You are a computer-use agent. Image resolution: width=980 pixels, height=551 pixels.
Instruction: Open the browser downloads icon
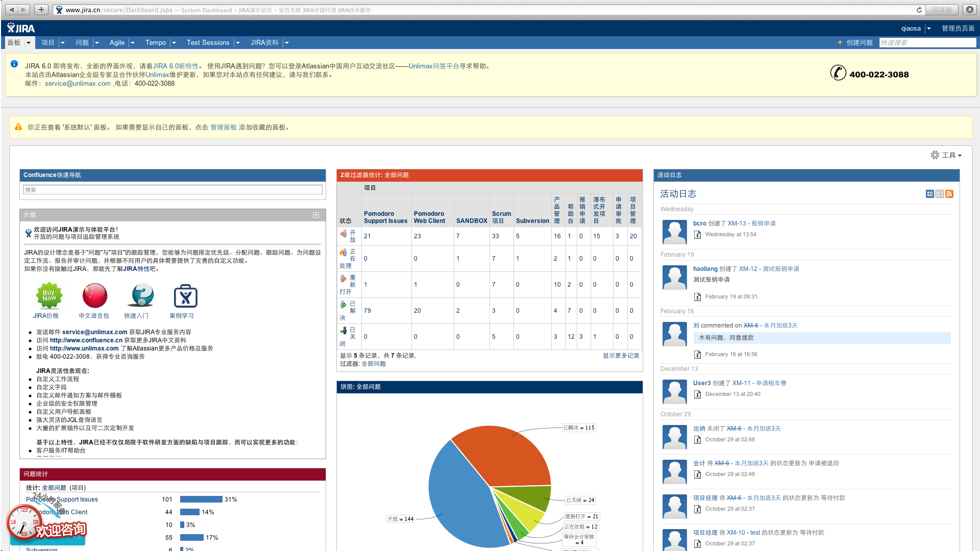click(969, 10)
